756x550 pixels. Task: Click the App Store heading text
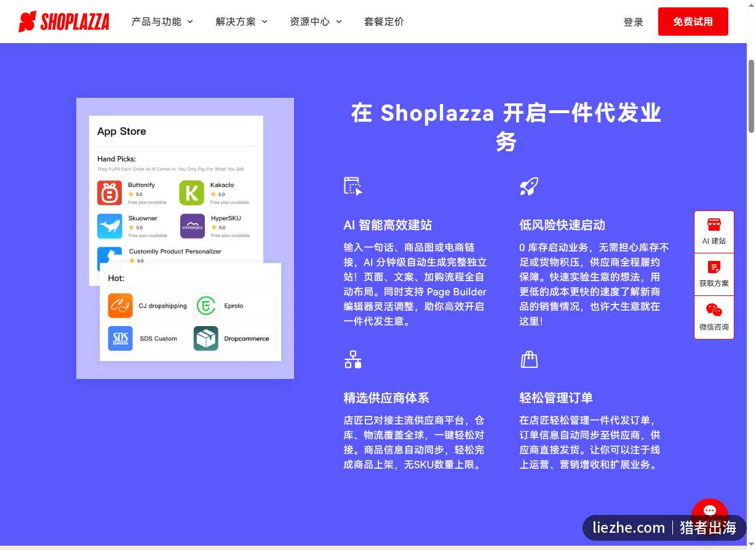tap(121, 131)
